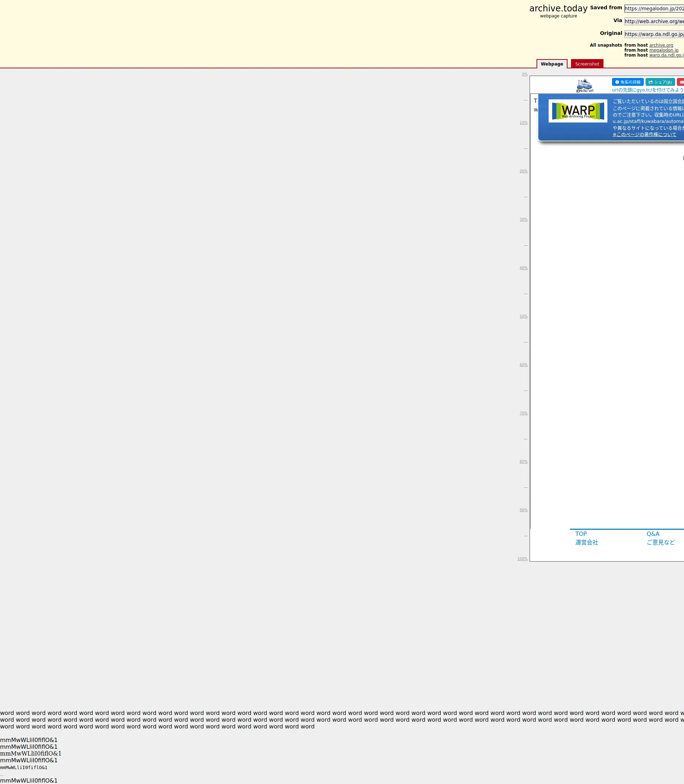Switch to the Screenshot tab
This screenshot has width=684, height=784.
coord(587,64)
